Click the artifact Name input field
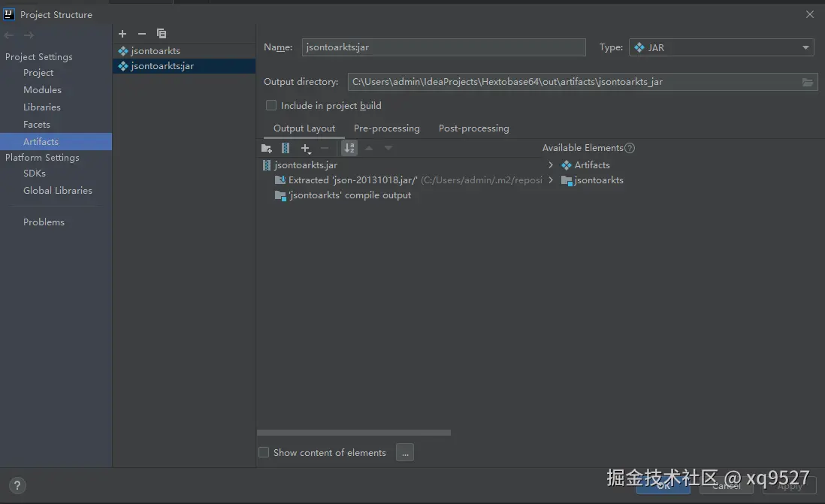The height and width of the screenshot is (504, 825). point(443,47)
